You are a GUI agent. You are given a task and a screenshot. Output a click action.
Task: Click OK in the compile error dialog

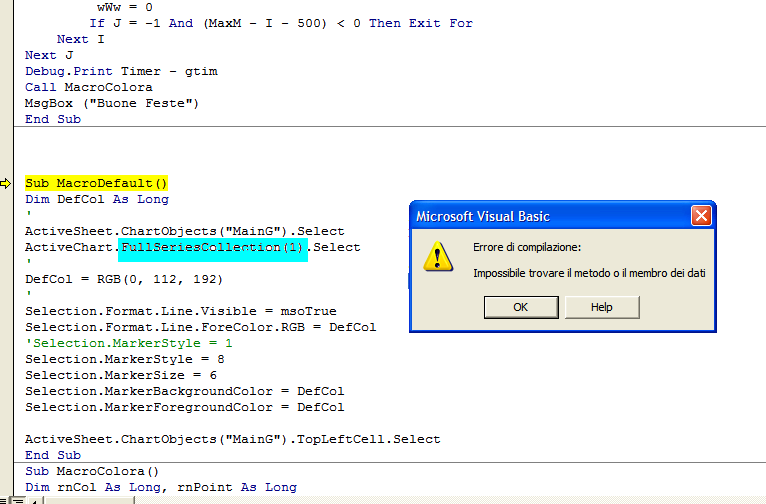(x=521, y=307)
